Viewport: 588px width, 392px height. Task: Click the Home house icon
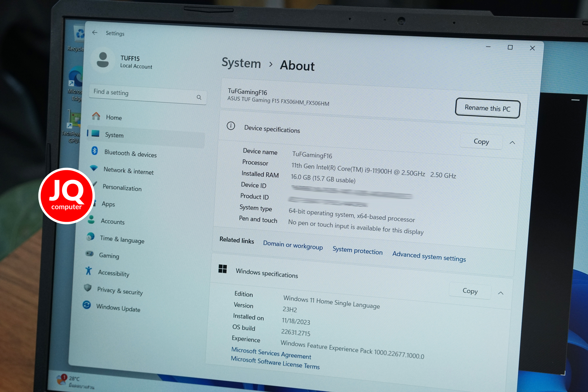tap(96, 116)
